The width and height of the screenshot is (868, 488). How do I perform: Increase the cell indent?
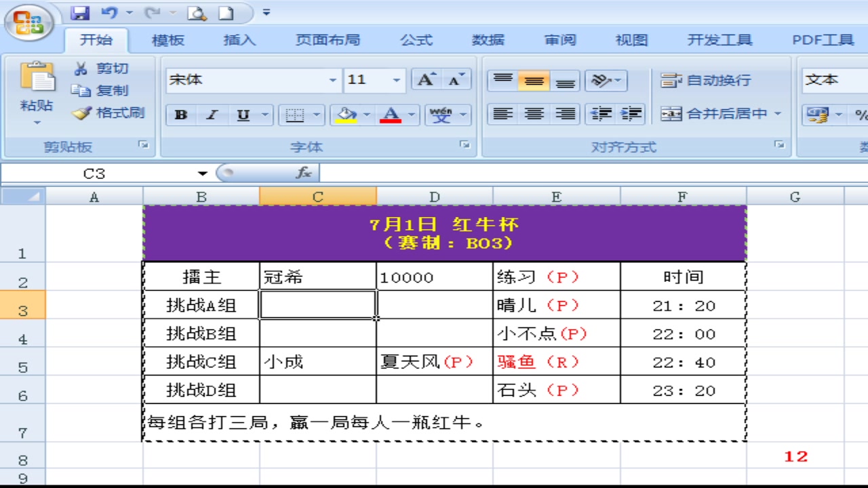(631, 113)
